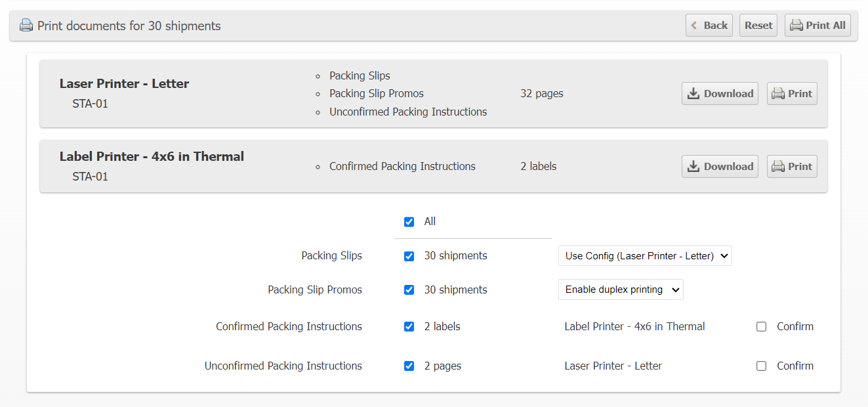Disable the Packing Slip Promos checkbox
Viewport: 868px width, 407px height.
click(x=409, y=290)
